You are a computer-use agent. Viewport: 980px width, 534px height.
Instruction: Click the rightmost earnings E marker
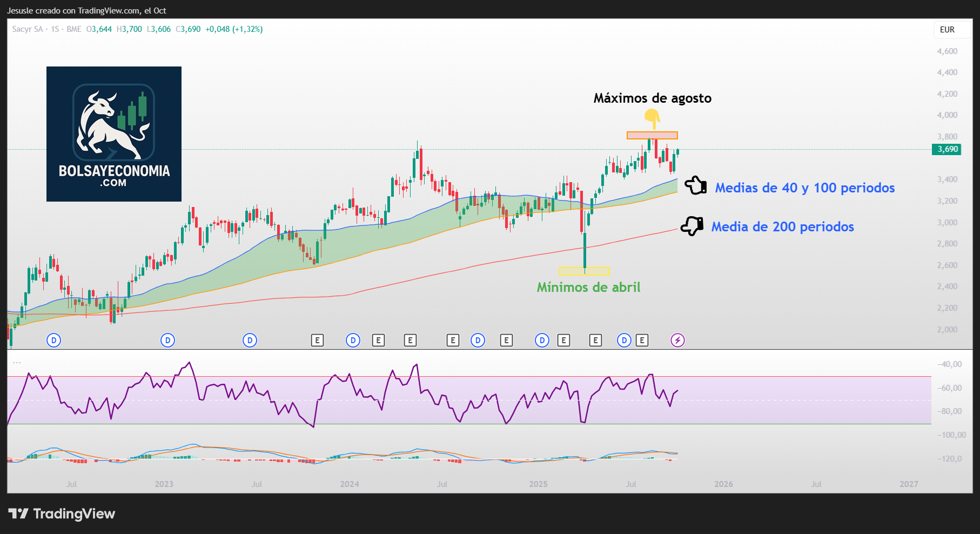pyautogui.click(x=642, y=340)
